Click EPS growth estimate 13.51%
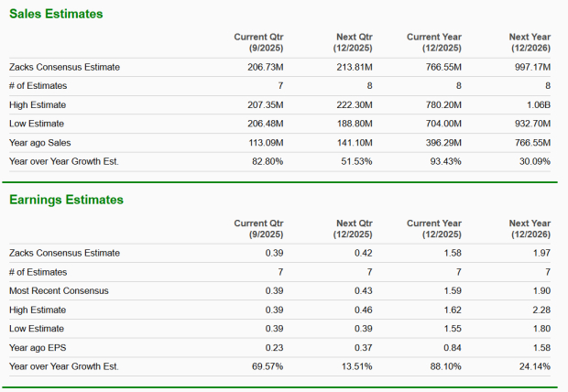The height and width of the screenshot is (392, 568). [356, 366]
